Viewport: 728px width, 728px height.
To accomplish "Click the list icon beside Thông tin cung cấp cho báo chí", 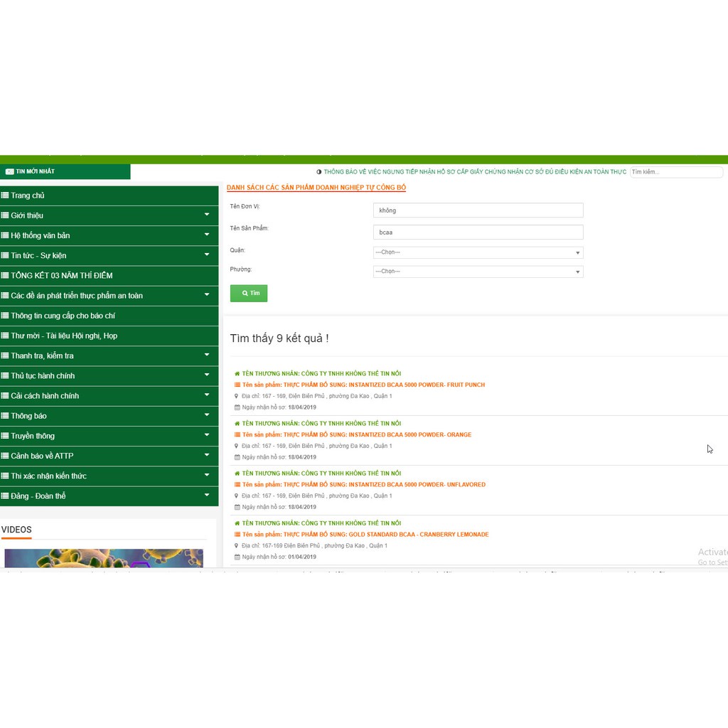I will coord(5,316).
